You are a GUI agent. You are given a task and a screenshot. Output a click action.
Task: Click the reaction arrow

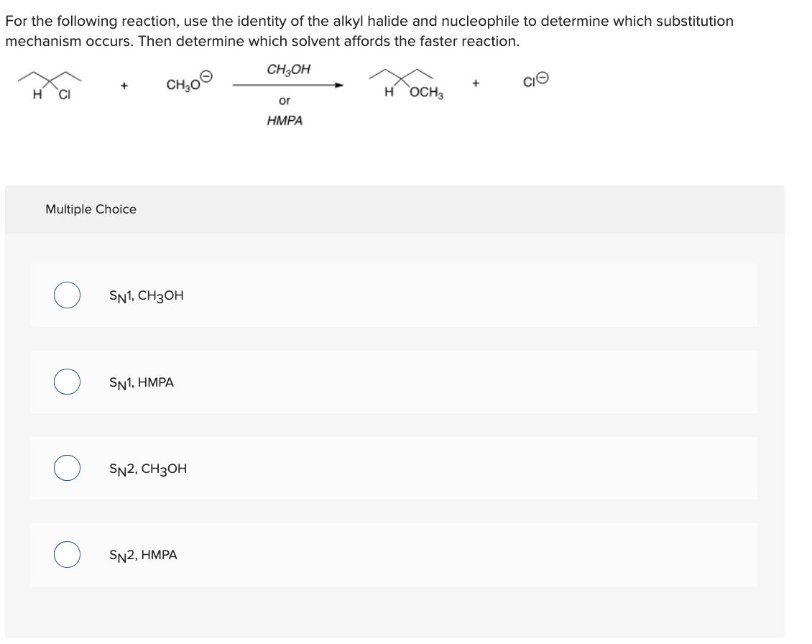point(286,85)
